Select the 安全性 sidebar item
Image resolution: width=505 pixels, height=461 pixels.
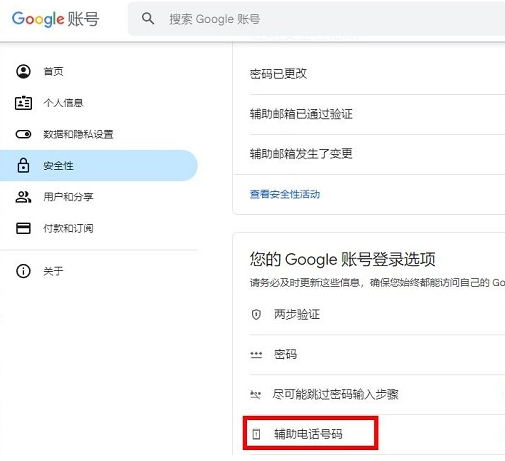(99, 165)
